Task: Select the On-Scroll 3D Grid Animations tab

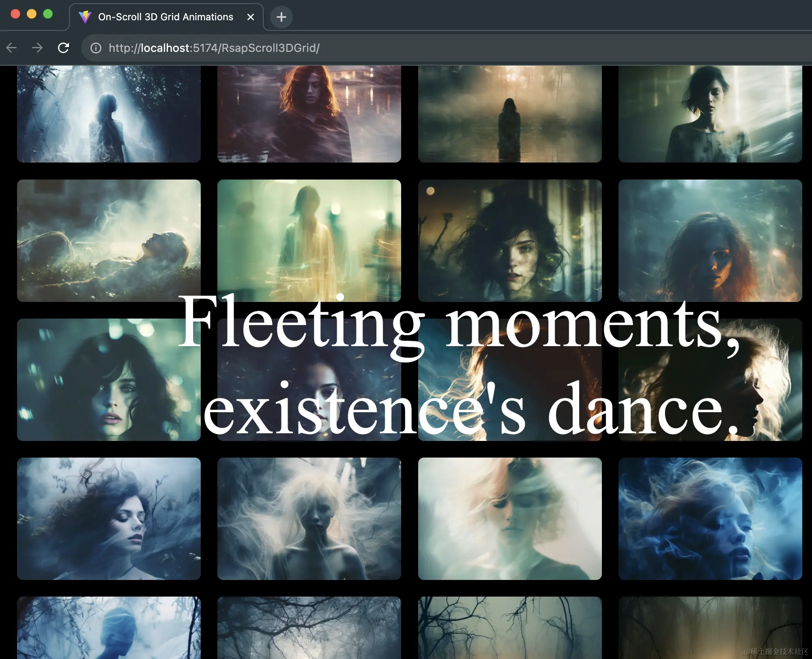Action: click(166, 17)
